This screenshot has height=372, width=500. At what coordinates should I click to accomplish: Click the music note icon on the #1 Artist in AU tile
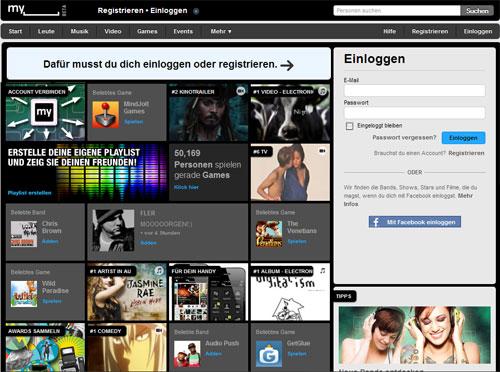pyautogui.click(x=159, y=270)
